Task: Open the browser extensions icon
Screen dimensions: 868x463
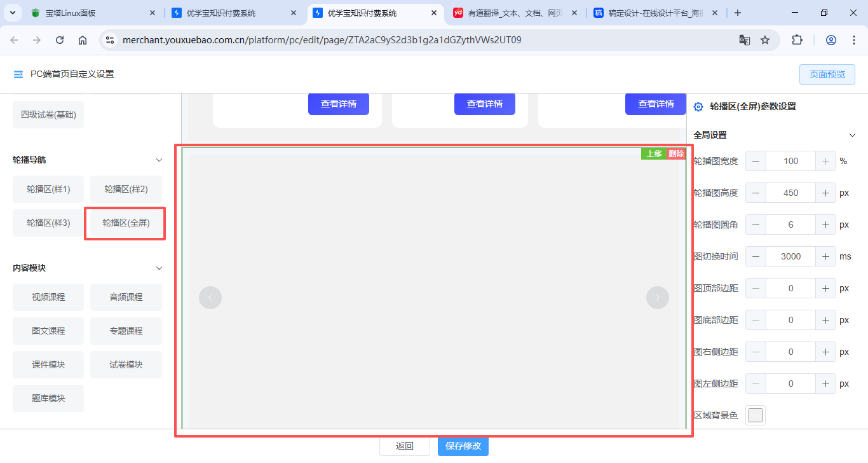Action: (797, 40)
